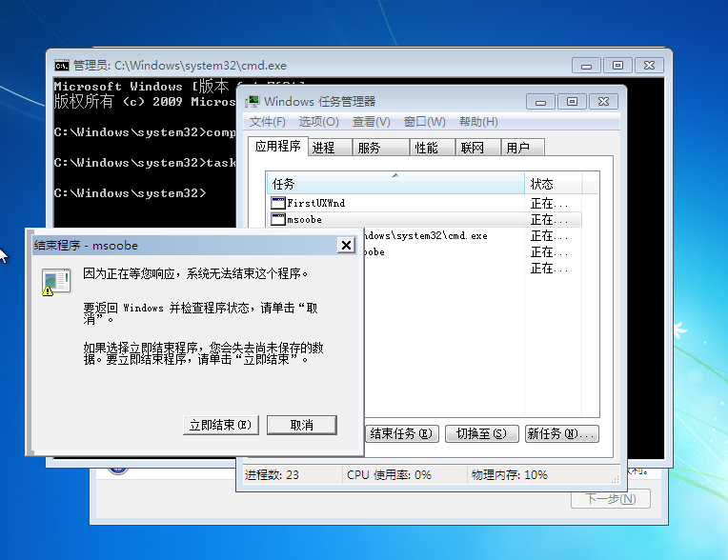Click 立即结束(E) to end program now
This screenshot has width=728, height=560.
click(220, 425)
